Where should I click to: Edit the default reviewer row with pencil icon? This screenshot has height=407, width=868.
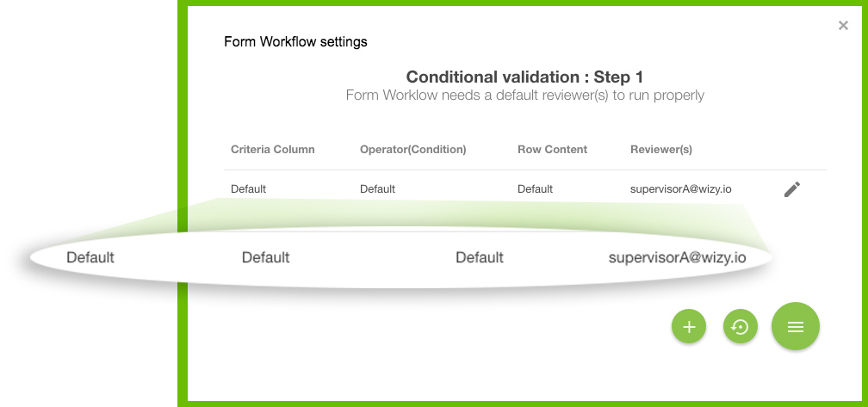point(792,189)
